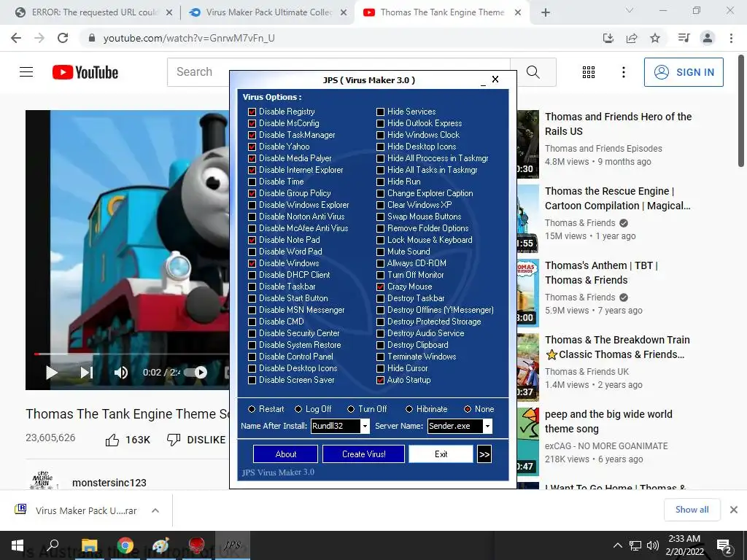Dislike the video with thumbs down
Image resolution: width=747 pixels, height=560 pixels.
(174, 440)
